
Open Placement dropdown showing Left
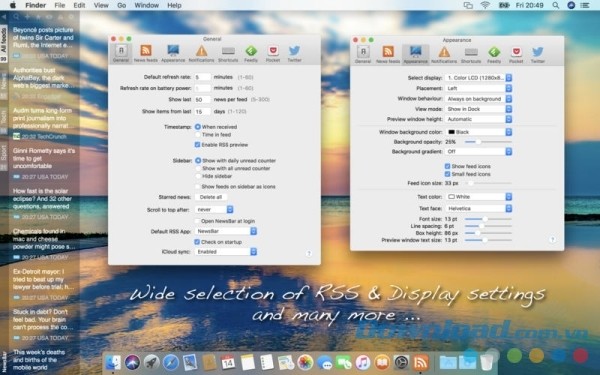(x=478, y=88)
